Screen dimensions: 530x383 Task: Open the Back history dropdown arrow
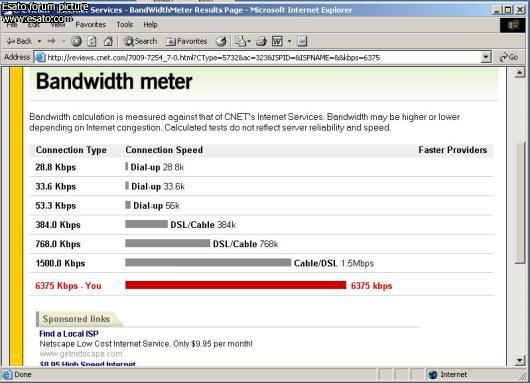coord(39,41)
